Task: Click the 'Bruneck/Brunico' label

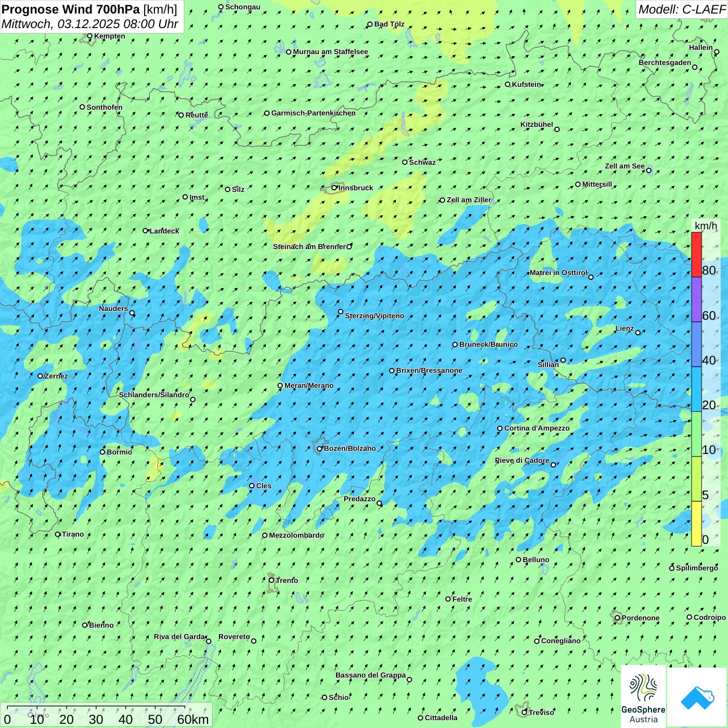Action: pos(488,344)
